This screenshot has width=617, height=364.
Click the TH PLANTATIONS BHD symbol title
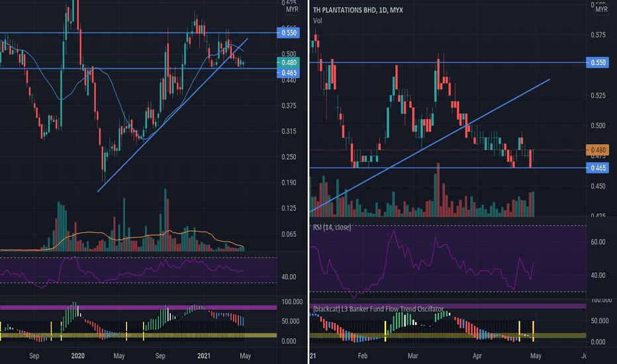[357, 10]
